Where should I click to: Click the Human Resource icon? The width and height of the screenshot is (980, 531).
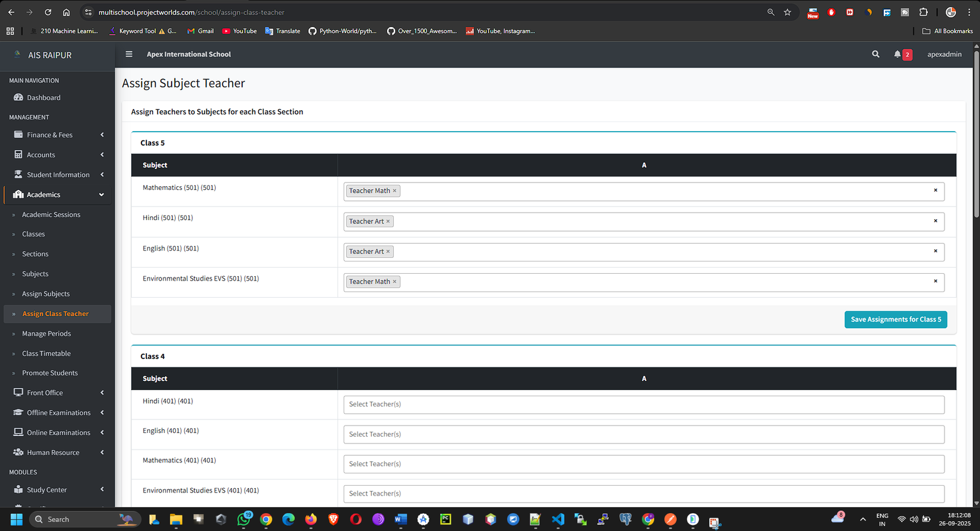[18, 453]
